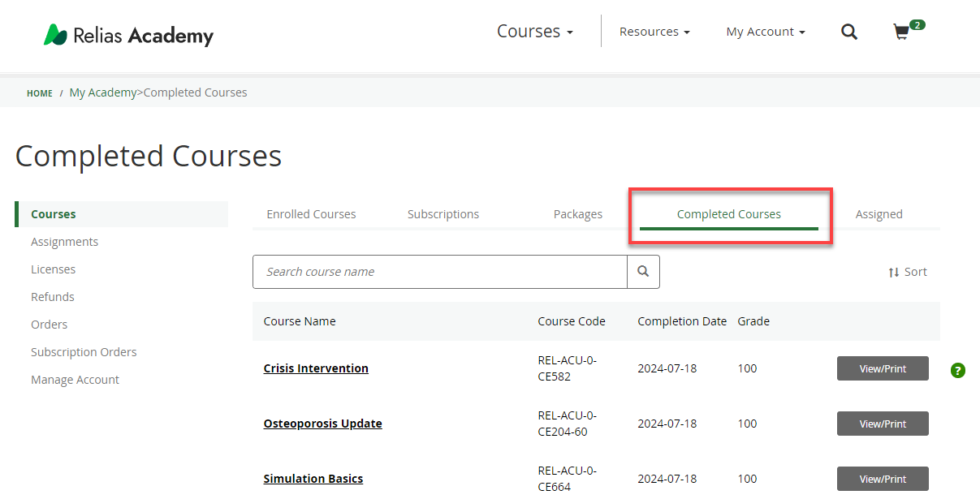This screenshot has width=980, height=499.
Task: Click the course search submit icon
Action: [643, 272]
